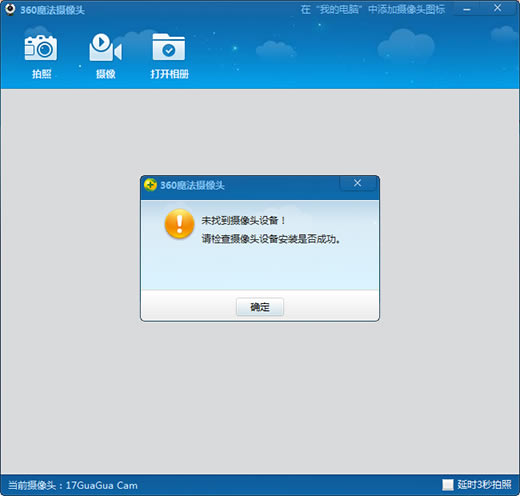Enable the 延时3秒拍照 checkbox
Viewport: 520px width, 496px height.
click(448, 485)
